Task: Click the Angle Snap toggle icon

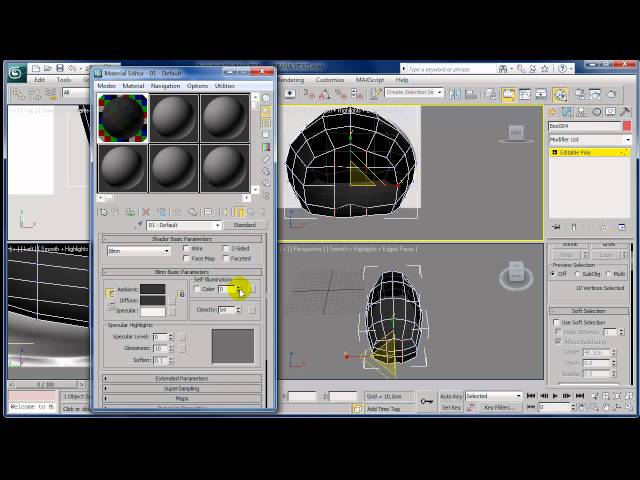Action: pos(324,95)
